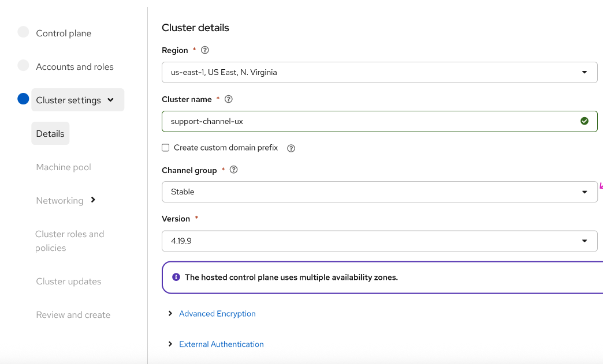Click the info icon in availability zones alert
Viewport: 603px width, 364px height.
pos(176,277)
